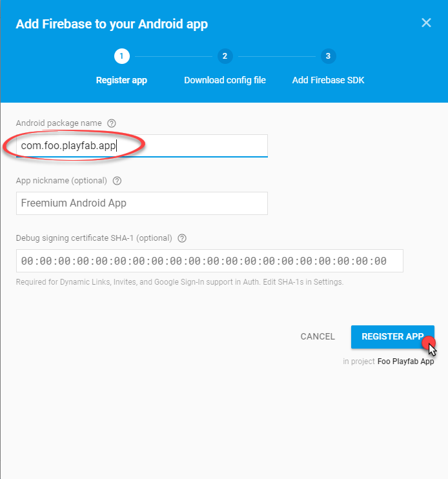448x479 pixels.
Task: Click the Foo Playfab App project name
Action: pyautogui.click(x=405, y=362)
